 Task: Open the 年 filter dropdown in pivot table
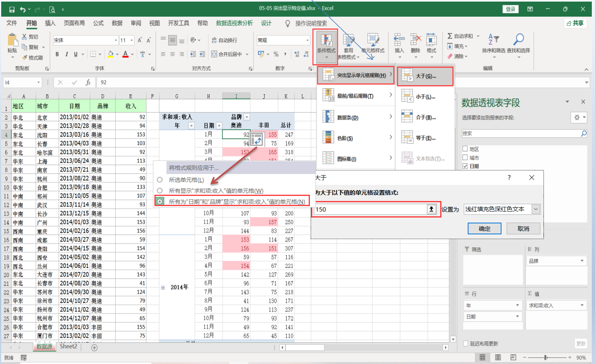tap(191, 126)
